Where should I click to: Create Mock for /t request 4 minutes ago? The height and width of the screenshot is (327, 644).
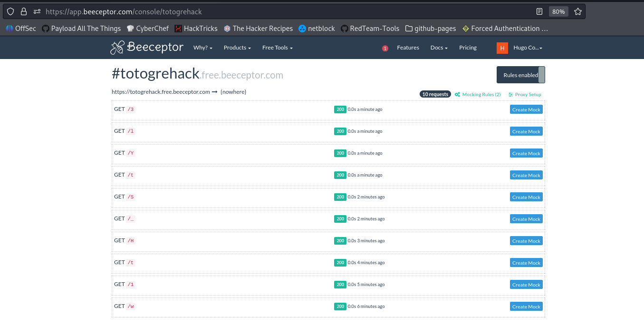click(x=526, y=263)
